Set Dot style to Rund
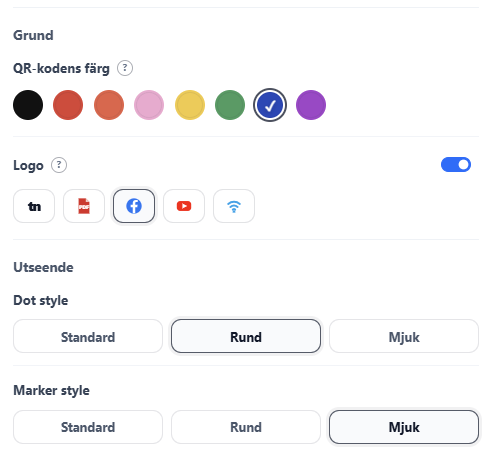Image resolution: width=490 pixels, height=459 pixels. click(246, 336)
